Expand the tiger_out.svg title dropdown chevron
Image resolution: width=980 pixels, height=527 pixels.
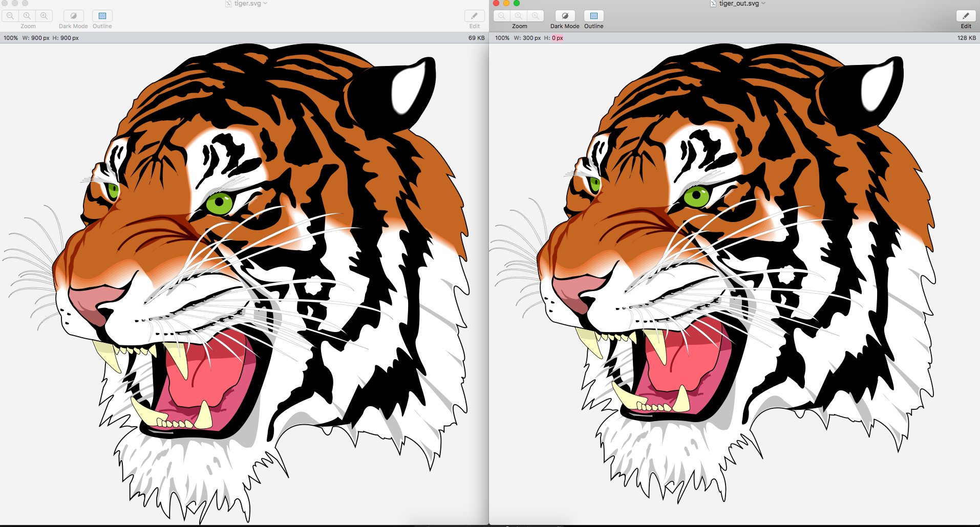coord(763,4)
